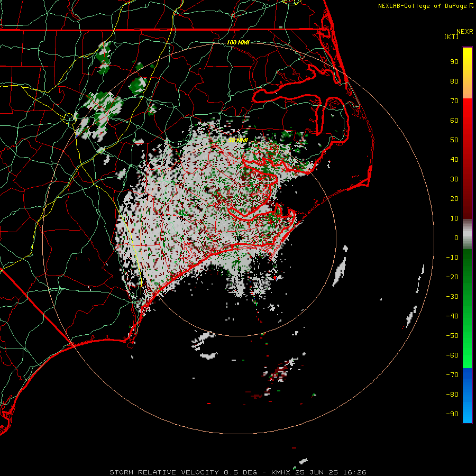The image size is (476, 476).
Task: Select the 0 value on velocity scale
Action: 456,237
